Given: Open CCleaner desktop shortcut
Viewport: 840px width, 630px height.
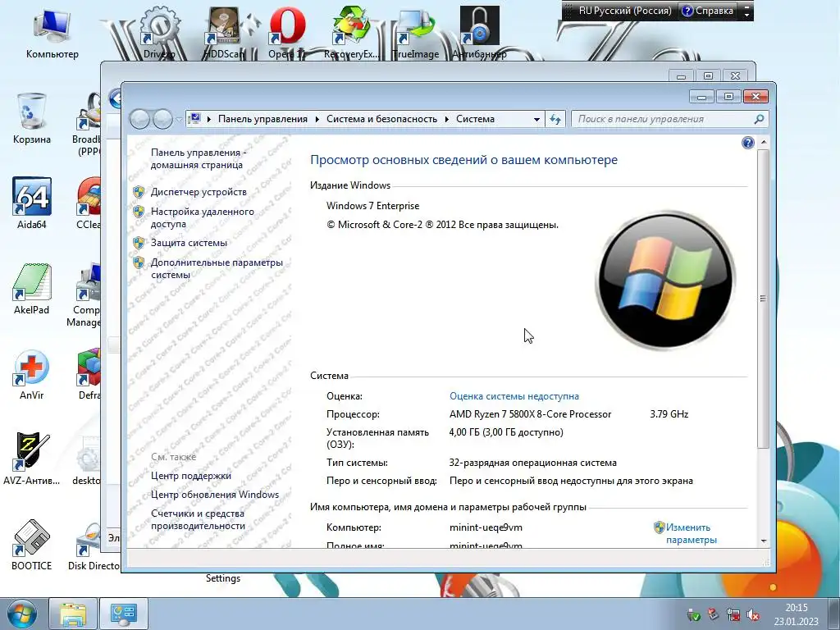Looking at the screenshot, I should coord(89,203).
